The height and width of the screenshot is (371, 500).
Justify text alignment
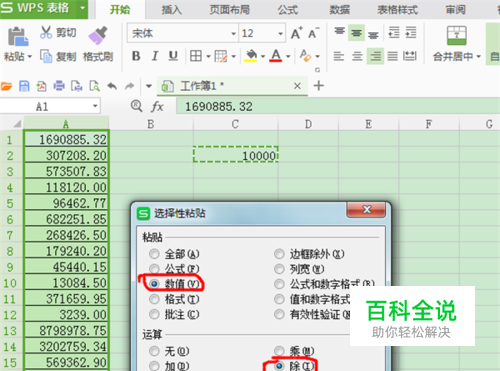(x=393, y=56)
